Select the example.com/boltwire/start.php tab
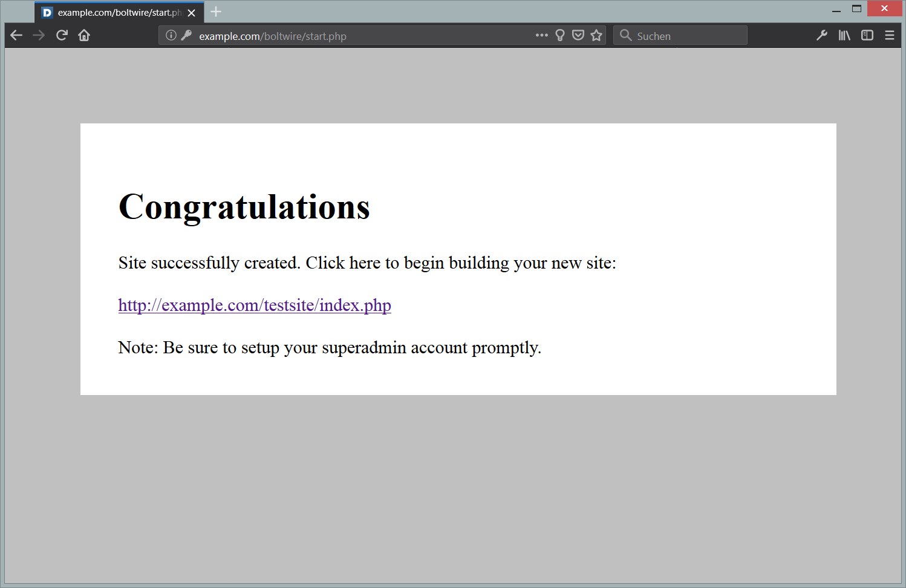Image resolution: width=906 pixels, height=588 pixels. [119, 12]
